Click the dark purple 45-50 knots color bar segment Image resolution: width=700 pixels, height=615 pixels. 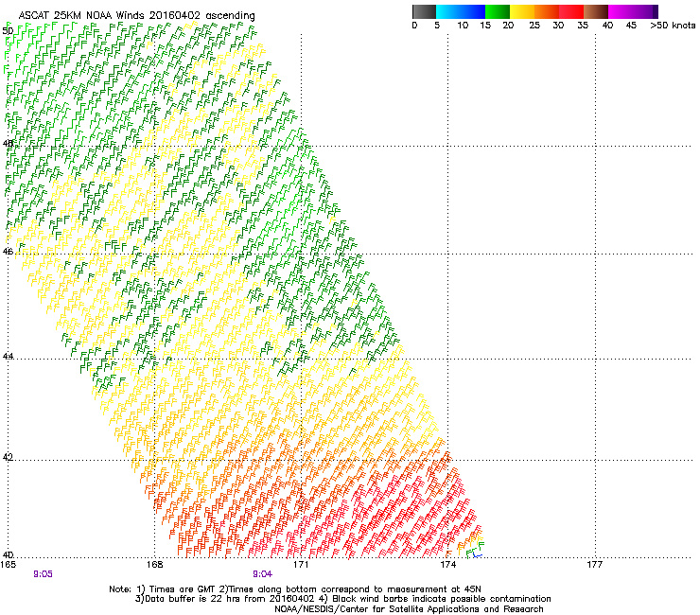tap(645, 11)
